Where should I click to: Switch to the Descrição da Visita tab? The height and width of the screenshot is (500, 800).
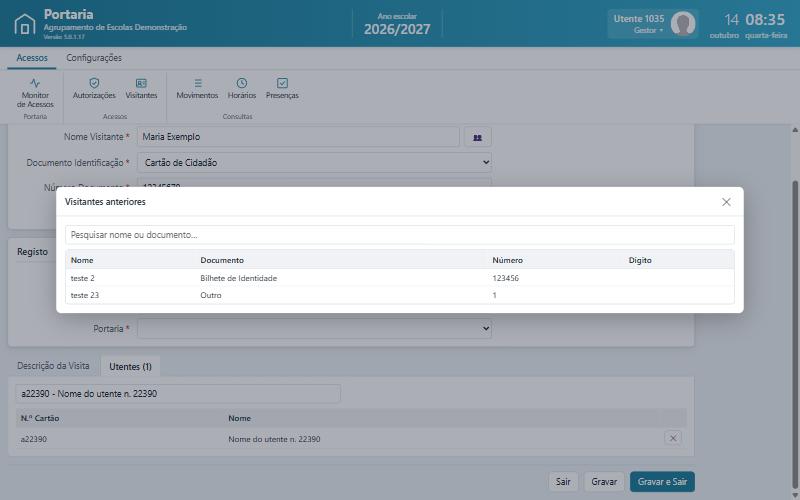click(x=53, y=366)
